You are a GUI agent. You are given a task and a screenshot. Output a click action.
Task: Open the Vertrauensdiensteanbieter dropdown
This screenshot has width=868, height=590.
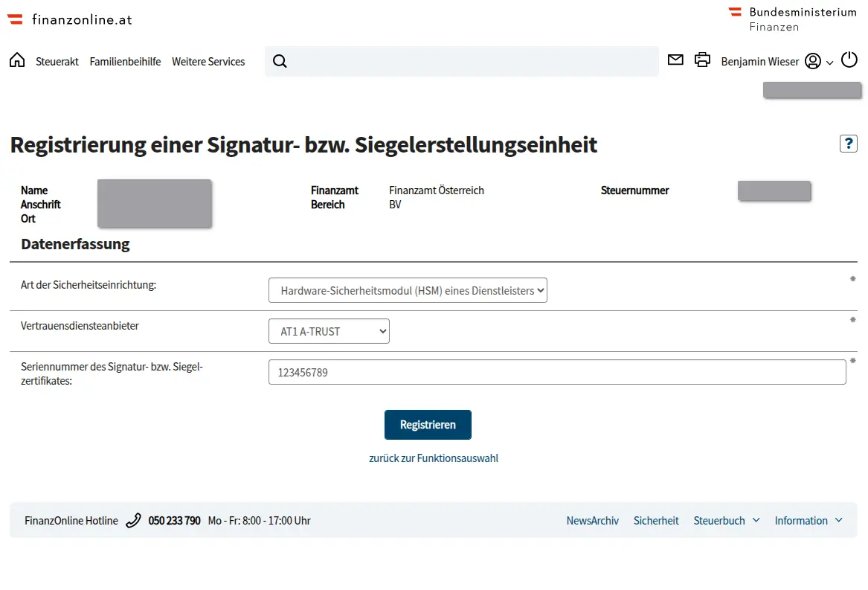[x=329, y=331]
